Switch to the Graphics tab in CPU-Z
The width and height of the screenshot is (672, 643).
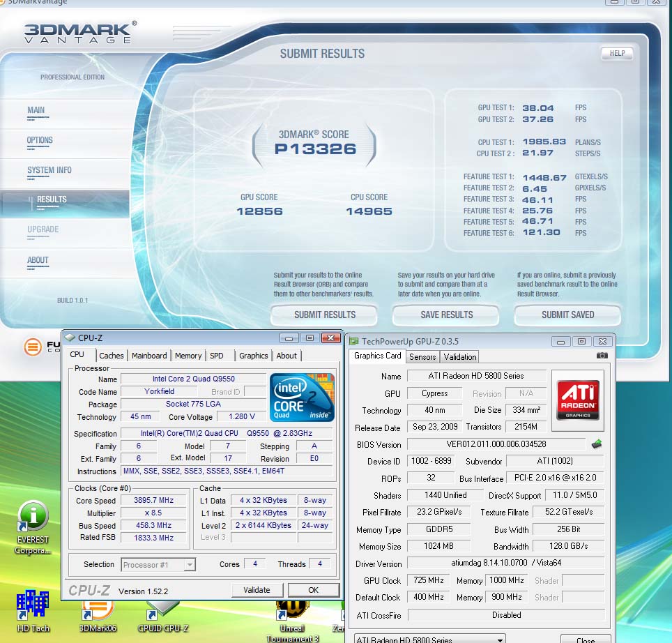253,356
